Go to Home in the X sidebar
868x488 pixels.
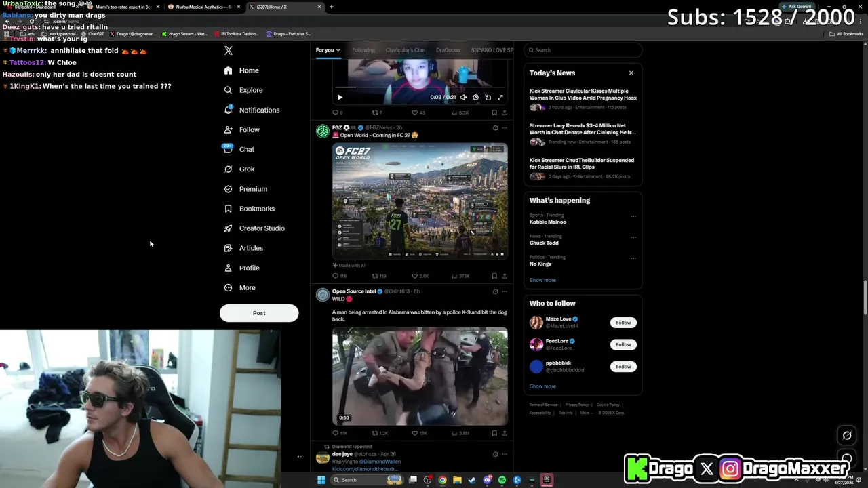tap(241, 70)
